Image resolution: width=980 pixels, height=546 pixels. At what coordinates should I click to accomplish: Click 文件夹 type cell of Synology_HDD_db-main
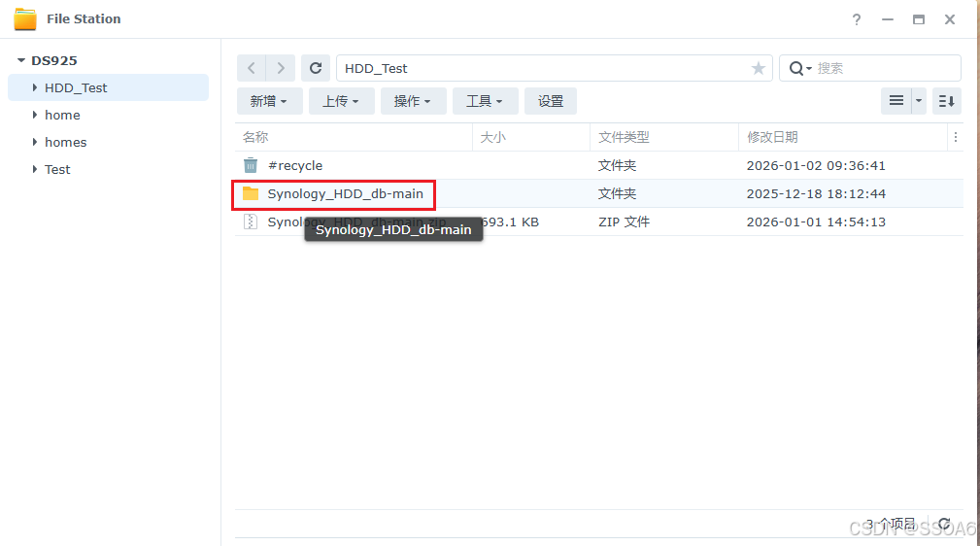(617, 194)
